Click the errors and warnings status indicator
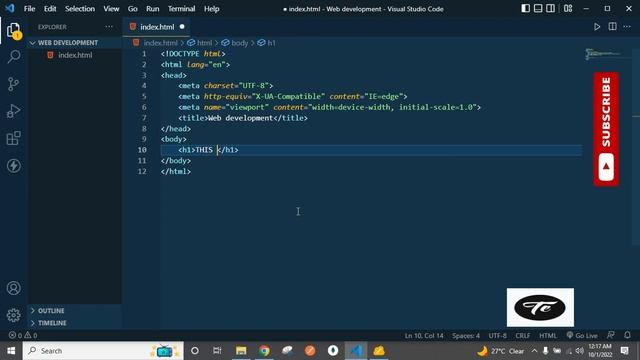 [23, 336]
